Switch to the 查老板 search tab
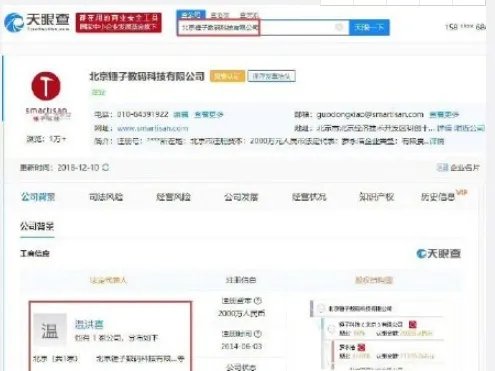This screenshot has height=371, width=495. coord(220,15)
